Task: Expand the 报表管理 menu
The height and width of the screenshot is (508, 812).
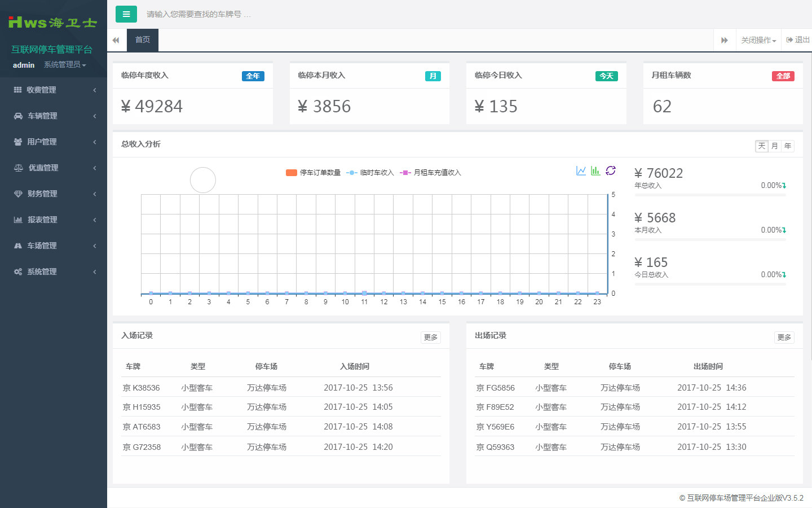Action: [x=54, y=220]
